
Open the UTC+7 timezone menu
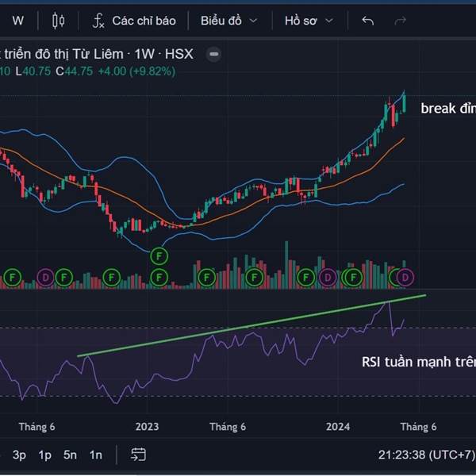[426, 455]
